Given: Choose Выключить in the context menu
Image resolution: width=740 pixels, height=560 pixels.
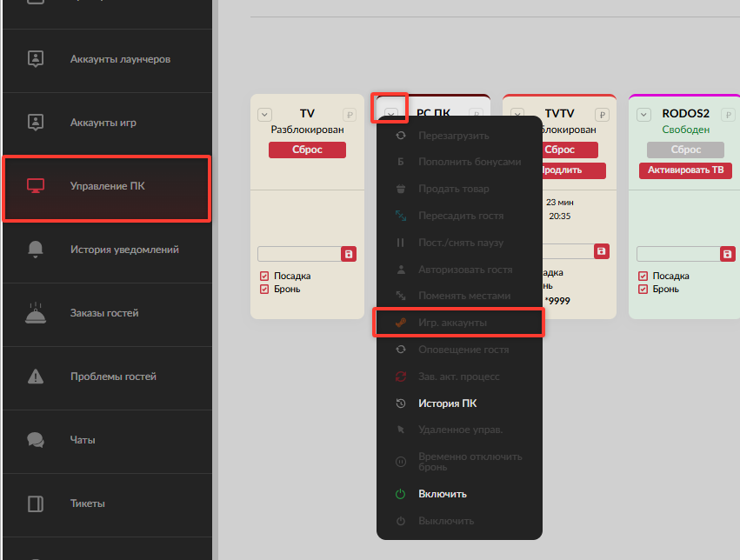Looking at the screenshot, I should 459,522.
